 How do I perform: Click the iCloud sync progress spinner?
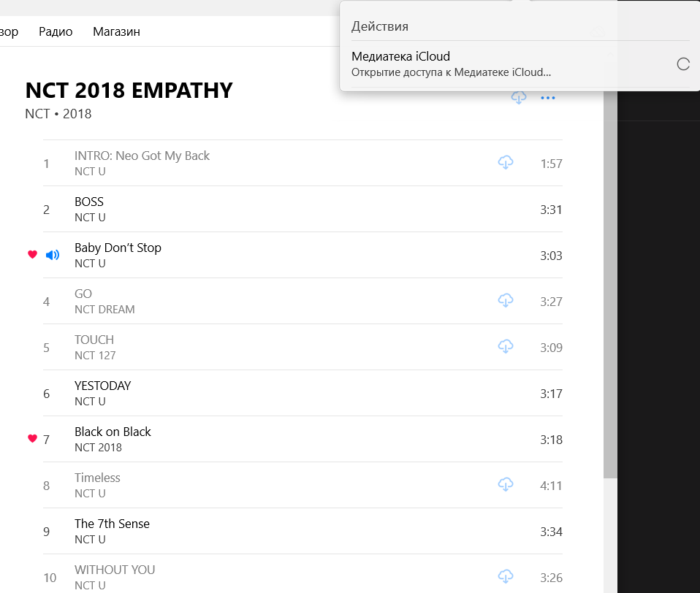click(x=683, y=64)
